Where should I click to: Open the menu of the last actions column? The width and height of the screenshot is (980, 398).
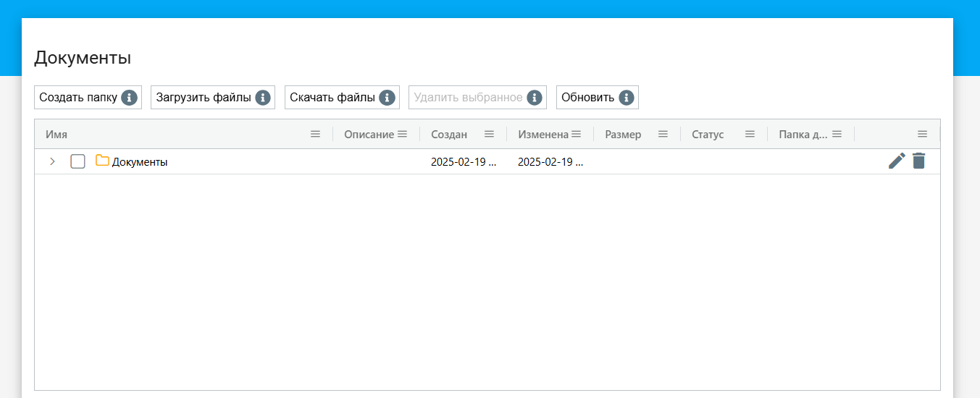(922, 134)
